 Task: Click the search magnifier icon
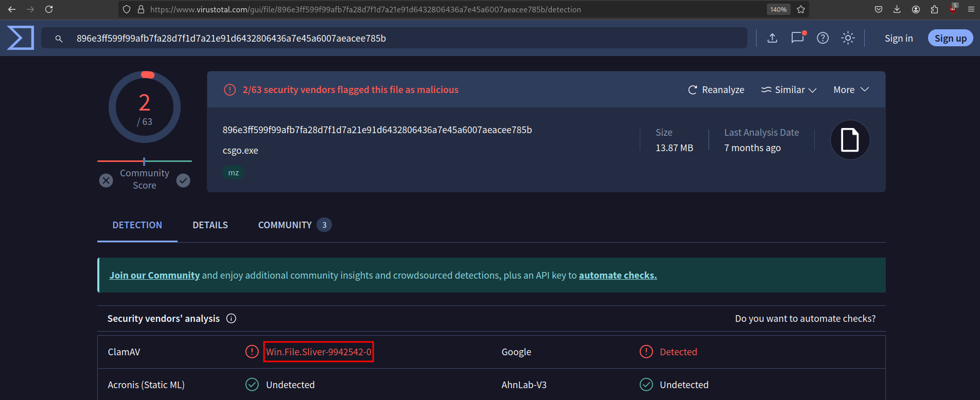(59, 39)
